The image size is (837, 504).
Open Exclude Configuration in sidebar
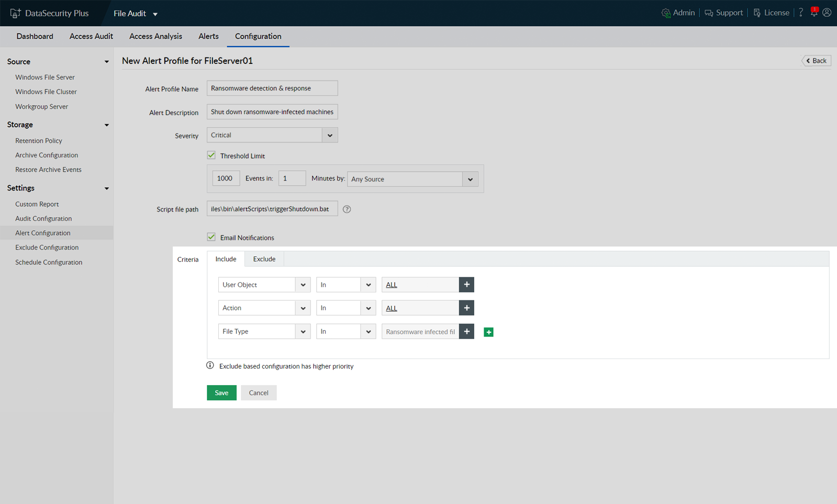[x=47, y=248]
